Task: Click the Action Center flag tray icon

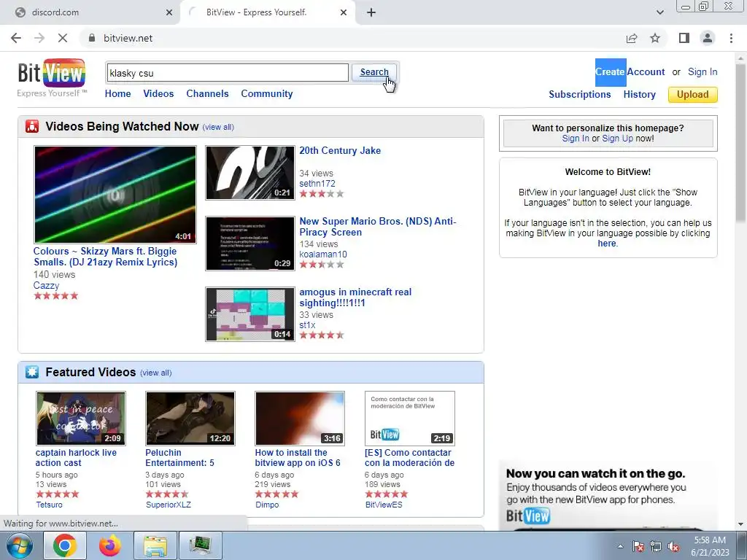Action: pos(638,546)
